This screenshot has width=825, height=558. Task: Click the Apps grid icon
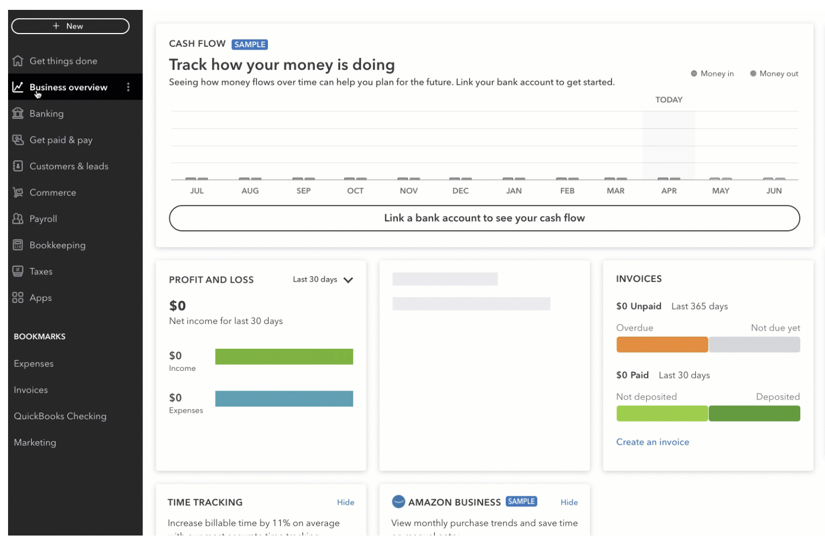(x=18, y=298)
